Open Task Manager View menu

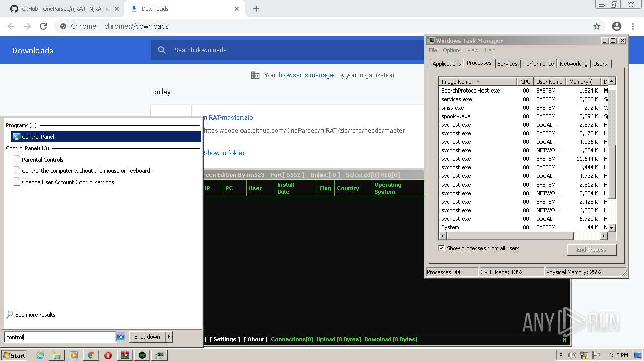pos(473,50)
